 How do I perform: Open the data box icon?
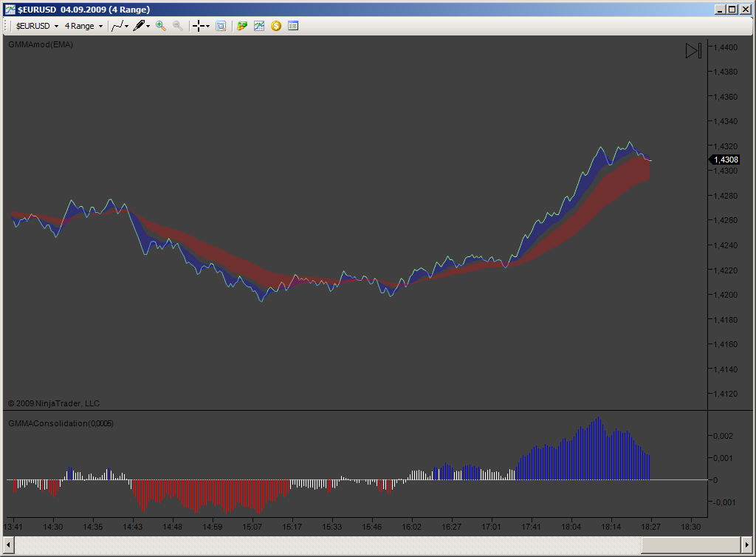[221, 26]
